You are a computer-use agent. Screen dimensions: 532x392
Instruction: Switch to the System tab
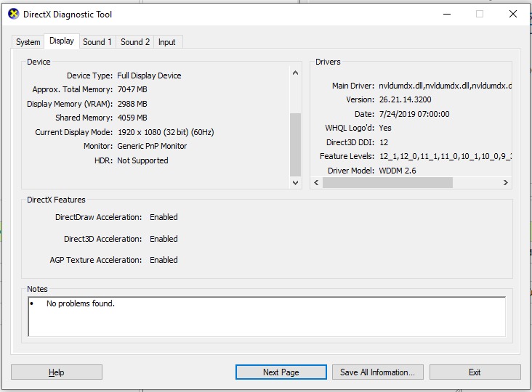coord(28,42)
